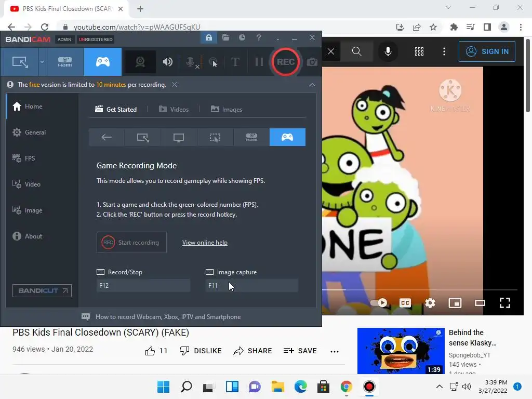
Task: Choose rectangle area mode in Get Started
Action: (143, 137)
